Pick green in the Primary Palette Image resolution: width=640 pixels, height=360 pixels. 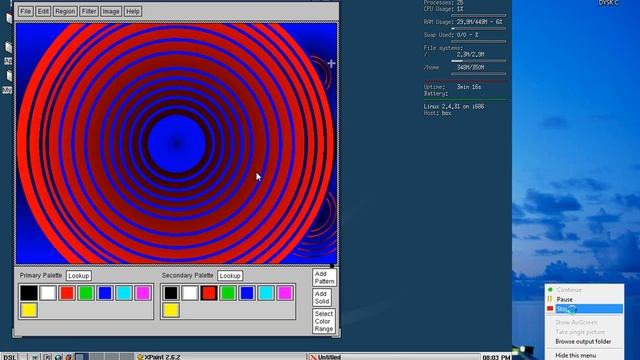pos(86,293)
